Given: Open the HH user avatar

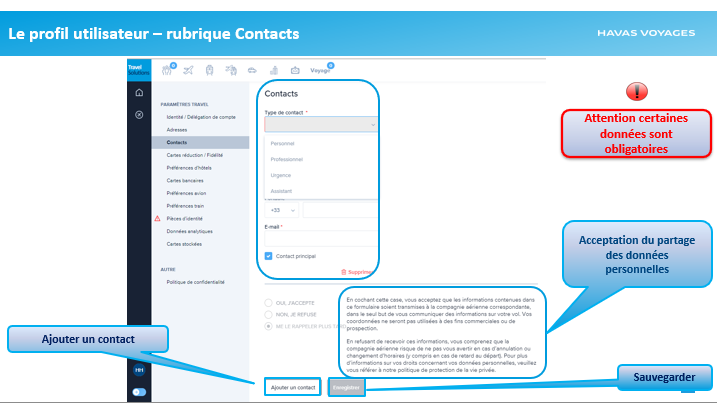Looking at the screenshot, I should (139, 370).
